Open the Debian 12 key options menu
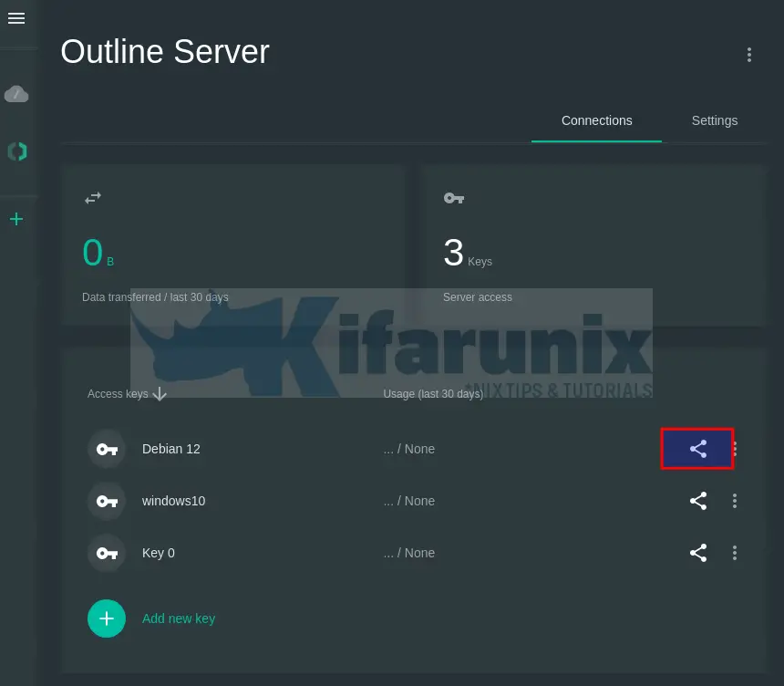Screen dimensions: 784x686 pyautogui.click(x=735, y=449)
